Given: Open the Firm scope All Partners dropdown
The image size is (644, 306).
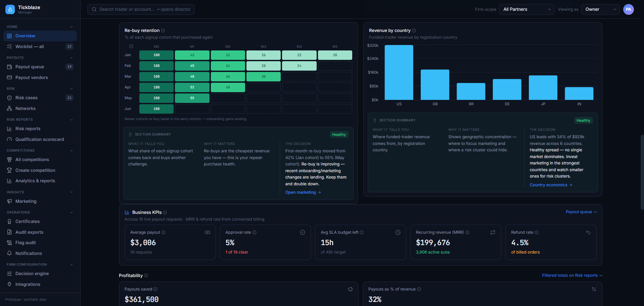Looking at the screenshot, I should point(526,9).
